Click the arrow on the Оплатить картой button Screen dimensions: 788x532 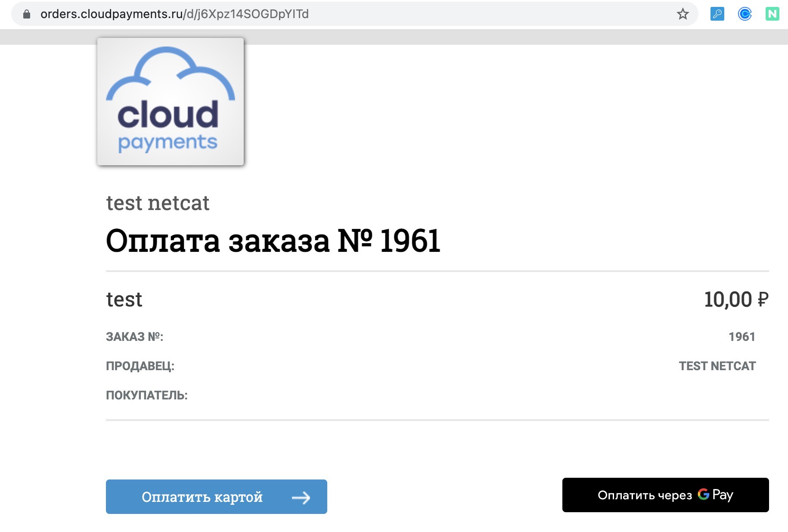tap(301, 498)
